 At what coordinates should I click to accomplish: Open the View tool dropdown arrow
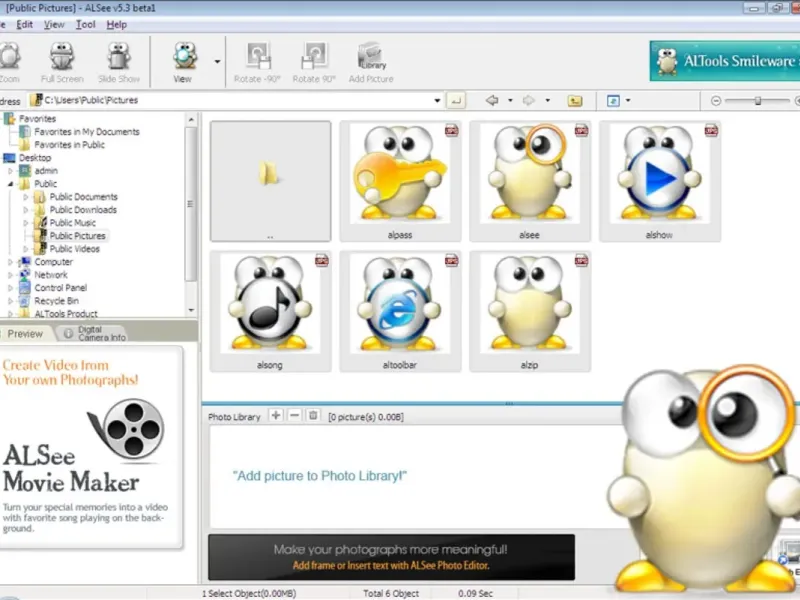coord(217,62)
